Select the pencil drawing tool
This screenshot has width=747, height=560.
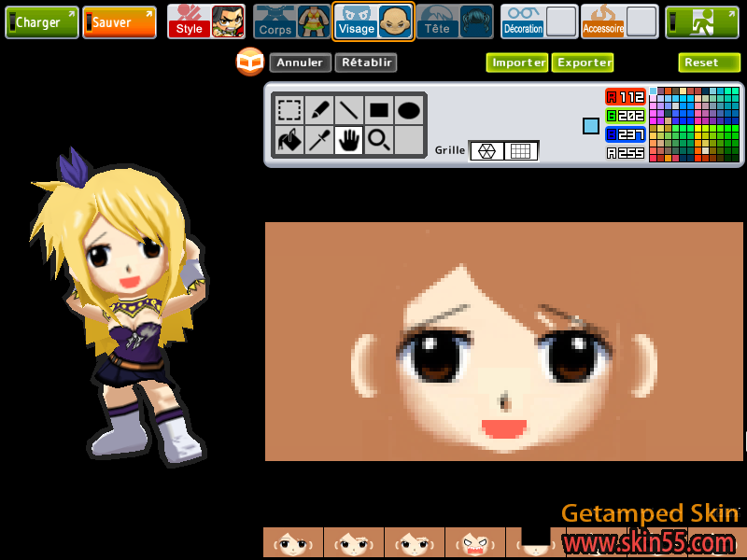[x=319, y=110]
